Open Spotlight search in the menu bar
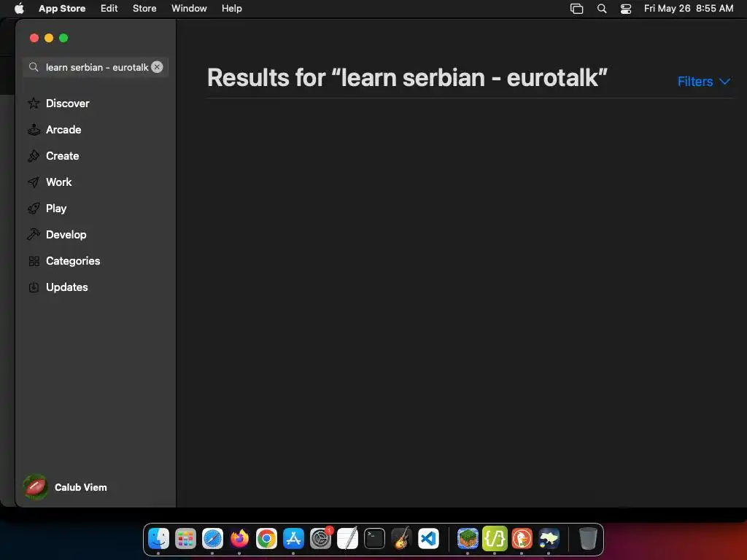The image size is (747, 560). (x=602, y=8)
